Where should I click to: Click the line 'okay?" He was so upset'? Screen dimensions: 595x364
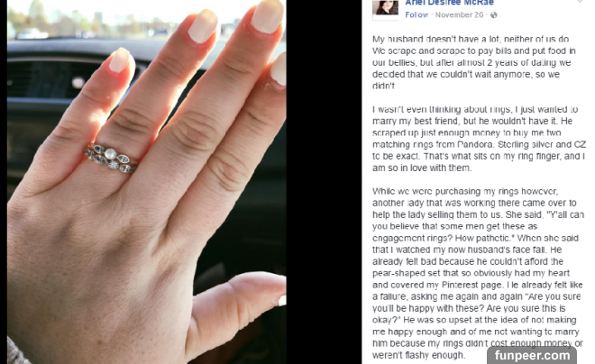pyautogui.click(x=474, y=320)
